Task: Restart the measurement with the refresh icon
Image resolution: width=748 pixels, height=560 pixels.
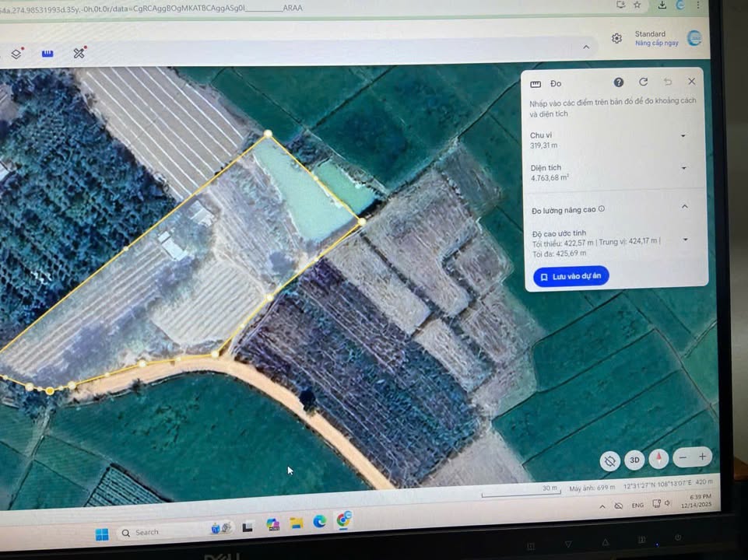Action: (643, 82)
